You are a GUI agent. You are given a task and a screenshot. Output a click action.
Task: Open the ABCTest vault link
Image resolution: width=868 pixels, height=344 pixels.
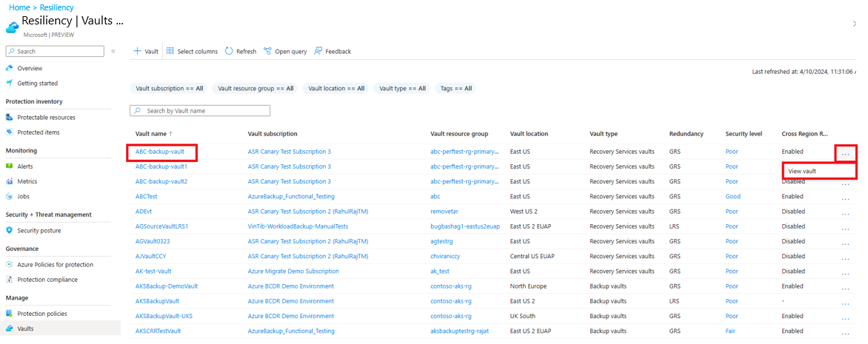coord(147,196)
